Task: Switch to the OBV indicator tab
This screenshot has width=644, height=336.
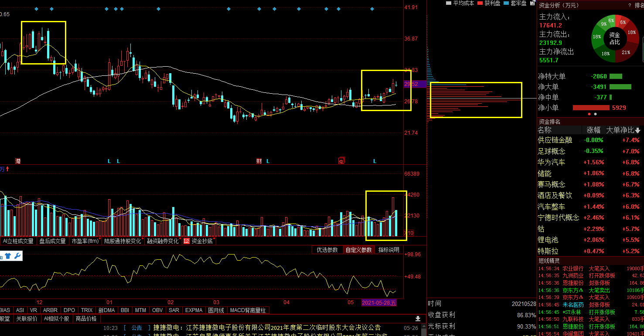Action: click(157, 310)
